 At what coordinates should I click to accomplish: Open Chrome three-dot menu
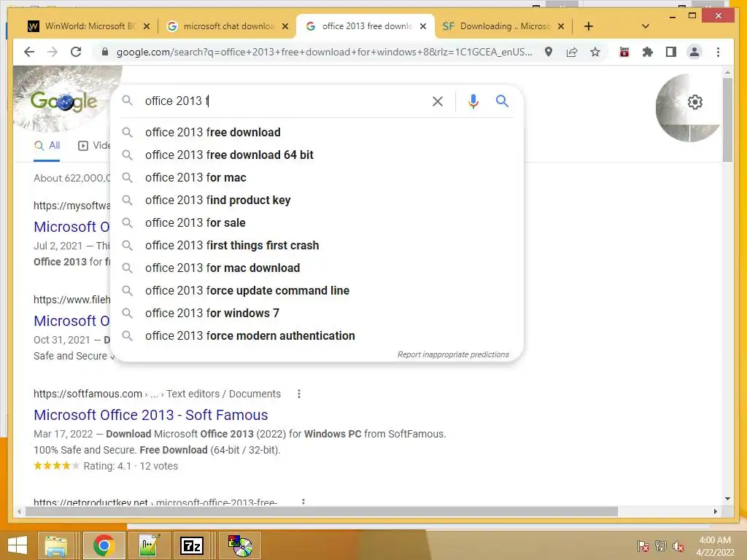718,52
